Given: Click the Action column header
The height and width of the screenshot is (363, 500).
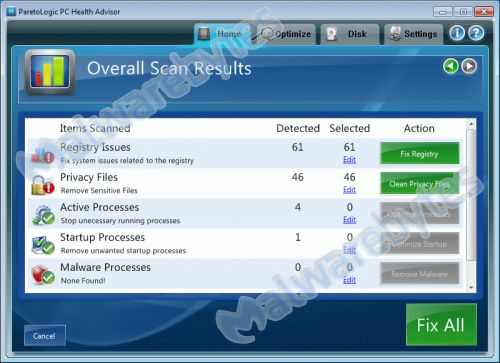Looking at the screenshot, I should tap(419, 128).
